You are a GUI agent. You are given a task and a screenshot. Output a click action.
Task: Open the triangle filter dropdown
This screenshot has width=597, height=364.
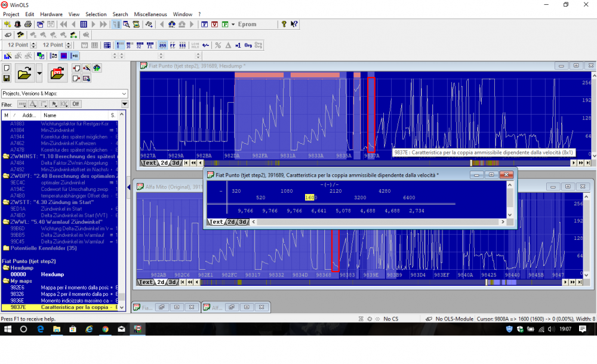point(33,104)
